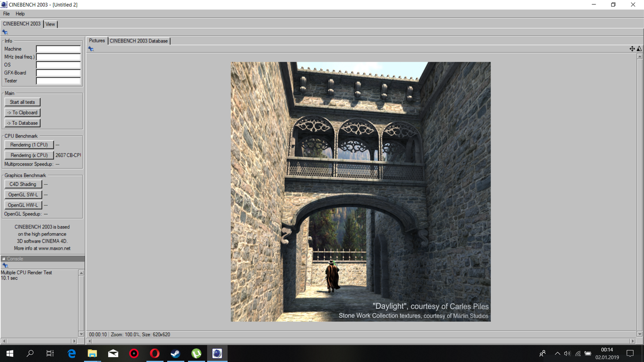Click the OS input field
Viewport: 644px width, 362px height.
click(x=58, y=65)
